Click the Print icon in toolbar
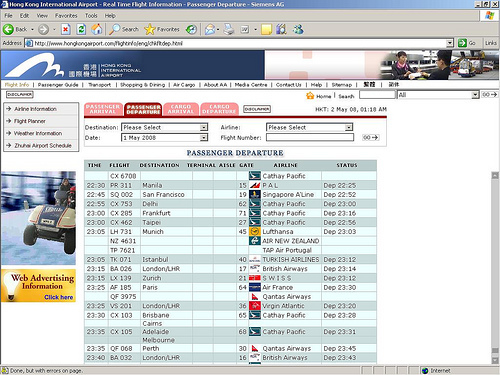Image resolution: width=500 pixels, height=375 pixels. coord(229,29)
